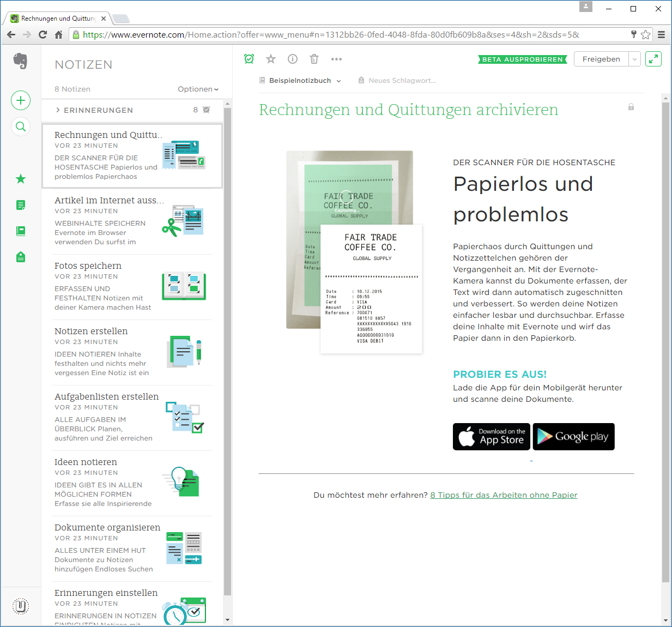672x627 pixels.
Task: Click the reminder clock icon in Erinnerungen row
Action: [207, 110]
